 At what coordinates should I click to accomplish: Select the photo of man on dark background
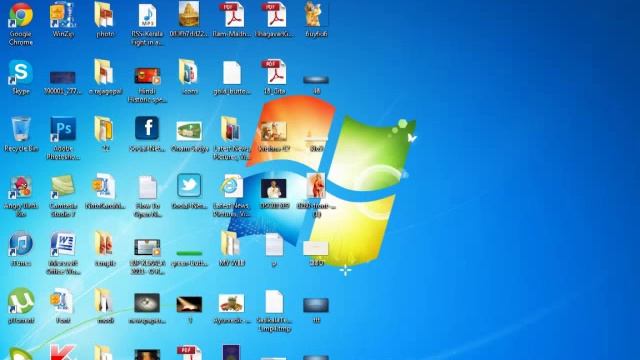pos(273,189)
